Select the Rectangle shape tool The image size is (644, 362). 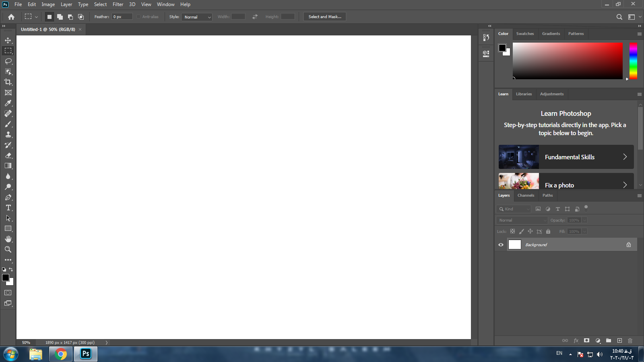[x=8, y=228]
